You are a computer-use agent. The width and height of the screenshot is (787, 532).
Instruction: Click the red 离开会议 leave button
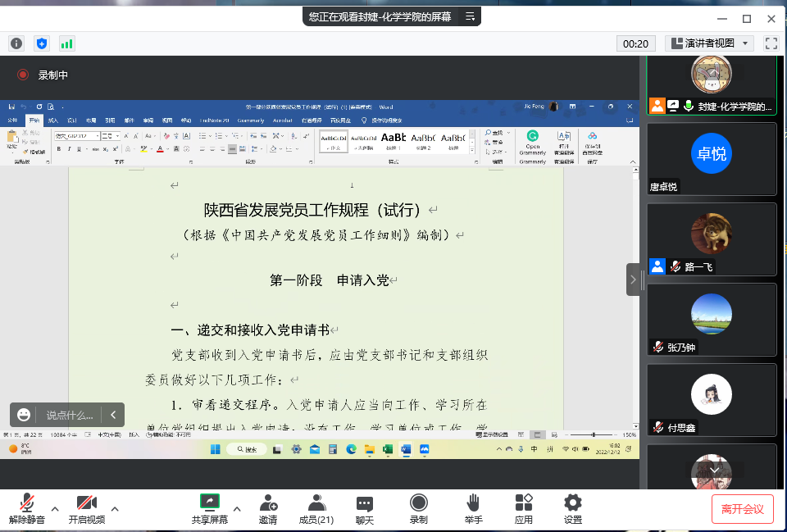point(742,509)
